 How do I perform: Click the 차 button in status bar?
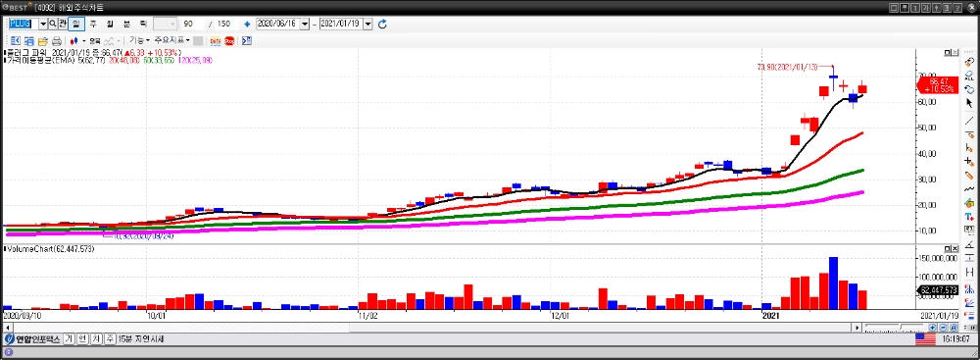pos(96,338)
